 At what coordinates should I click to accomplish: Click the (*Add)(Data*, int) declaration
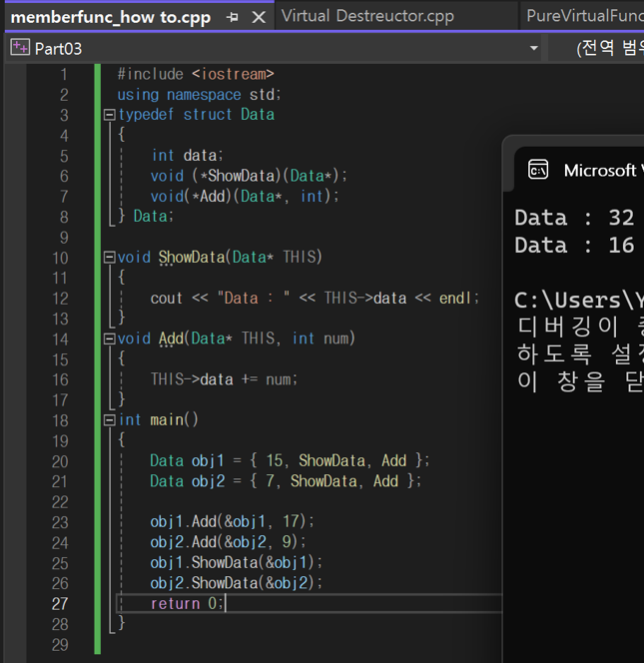(x=245, y=196)
